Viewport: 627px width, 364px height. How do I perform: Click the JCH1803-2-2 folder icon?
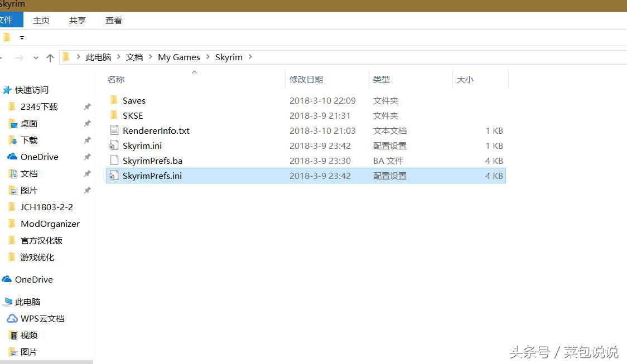click(12, 207)
